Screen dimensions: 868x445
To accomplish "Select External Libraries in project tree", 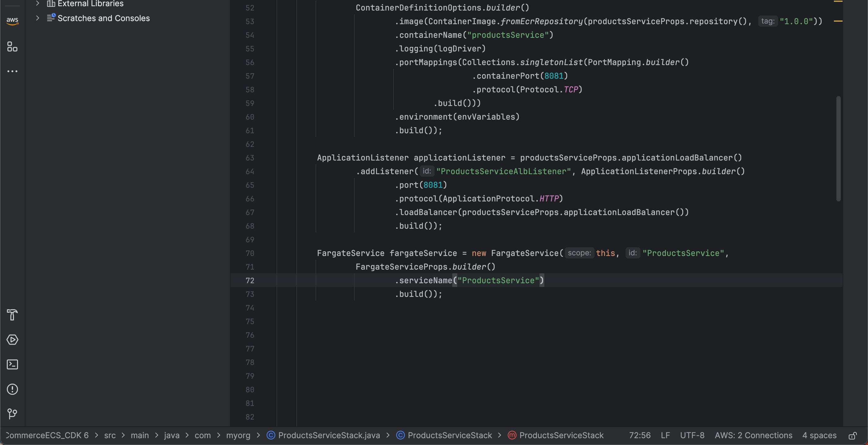I will (x=90, y=3).
